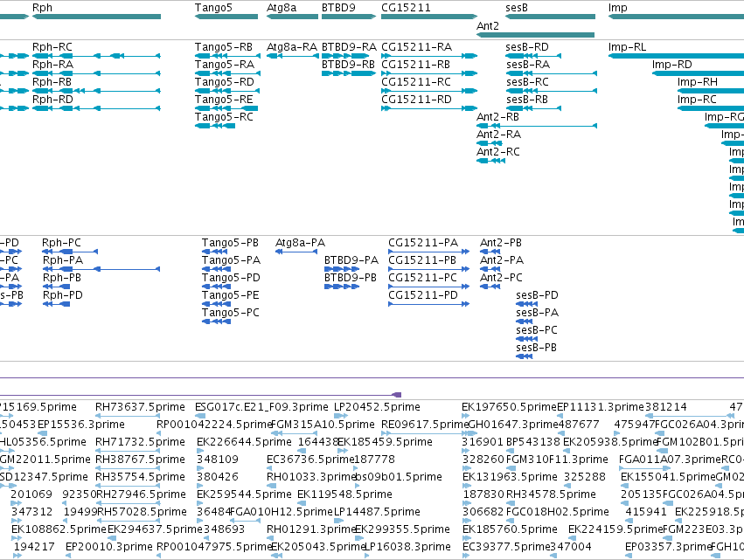Image resolution: width=744 pixels, height=560 pixels.
Task: Select transcript Ant2-RB
Action: (x=537, y=126)
